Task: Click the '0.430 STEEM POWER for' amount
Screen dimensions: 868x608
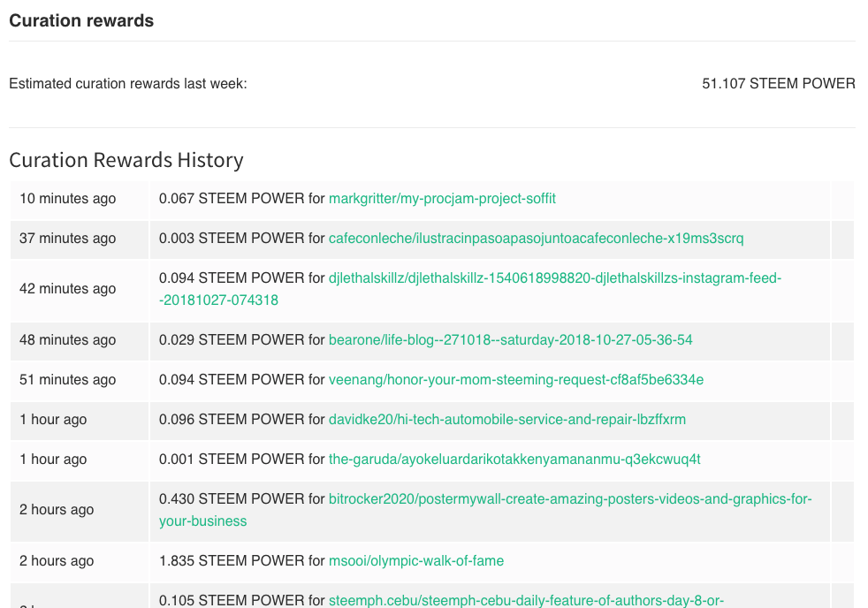Action: point(242,499)
